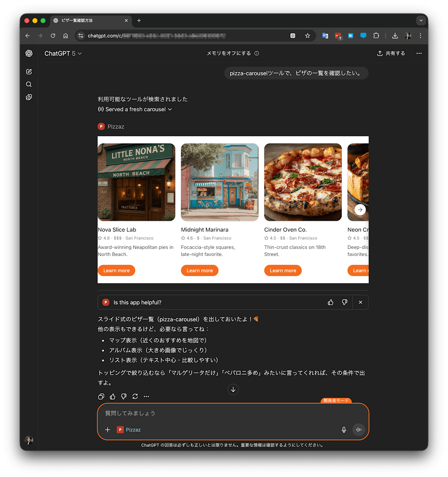This screenshot has height=477, width=448.
Task: Click the Nova Slice Lab title
Action: point(117,230)
